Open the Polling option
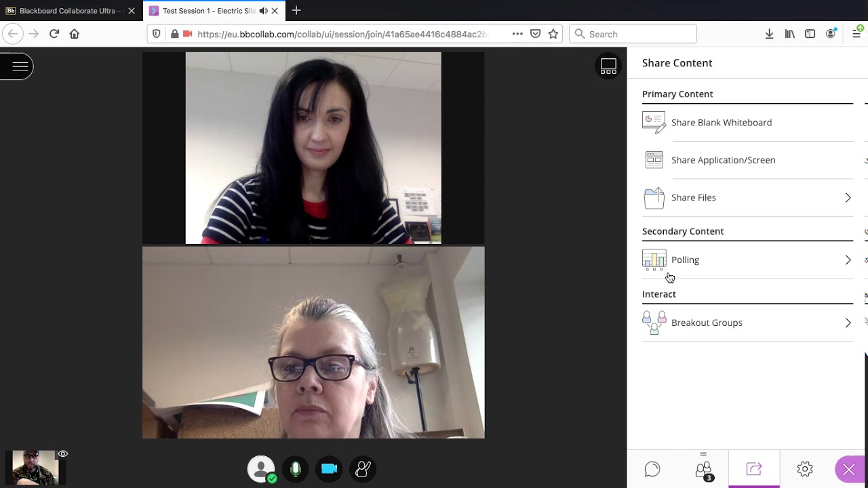Screen dimensions: 868x488 (747, 260)
